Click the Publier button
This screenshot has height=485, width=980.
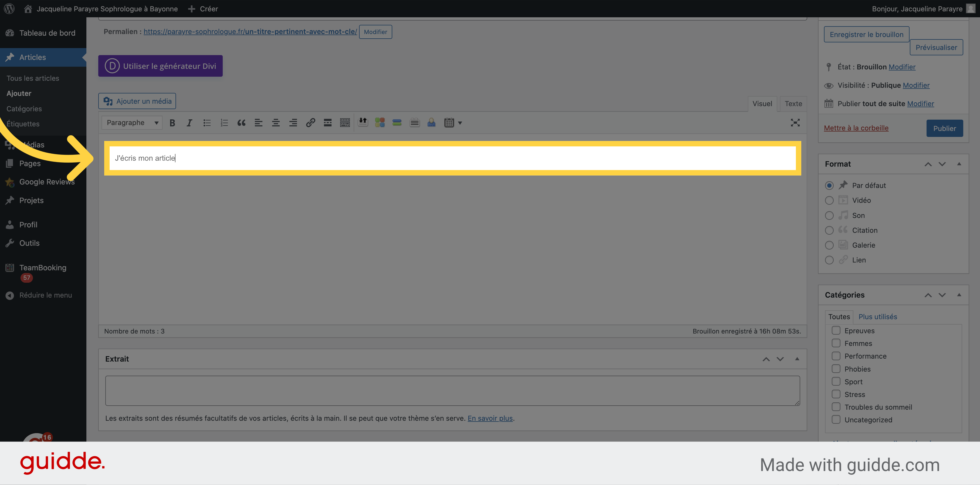(x=944, y=128)
